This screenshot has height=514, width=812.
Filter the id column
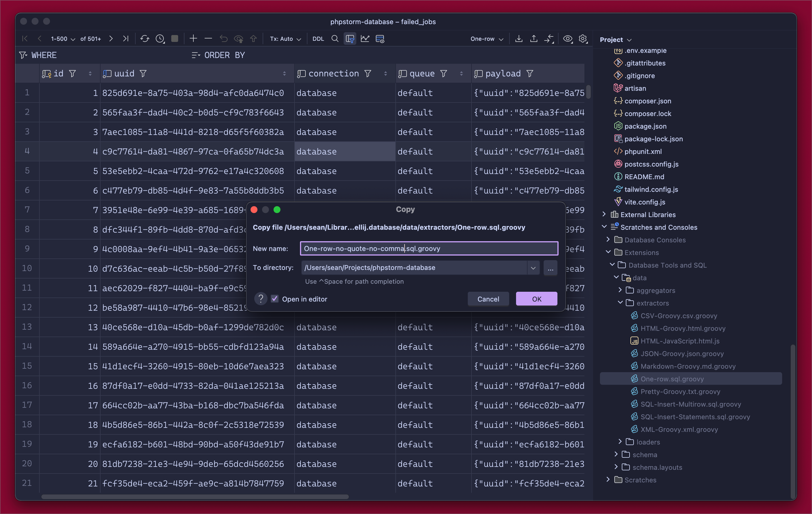[x=72, y=74]
